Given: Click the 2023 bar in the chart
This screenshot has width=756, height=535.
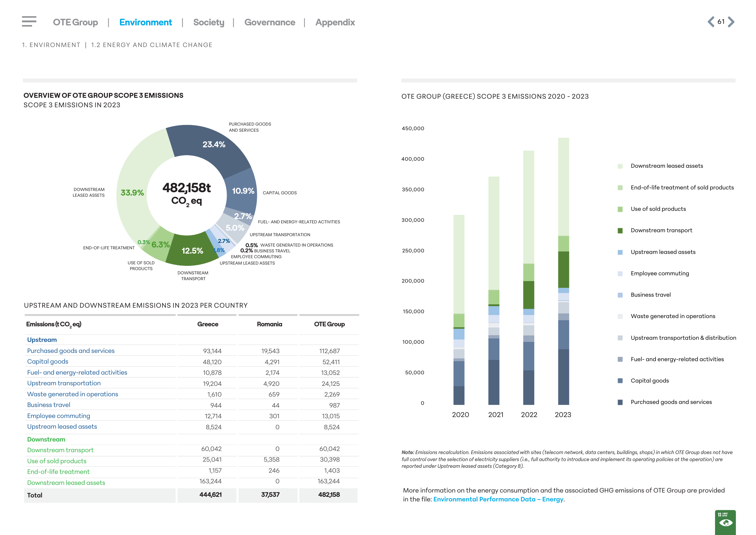Looking at the screenshot, I should coord(563,271).
